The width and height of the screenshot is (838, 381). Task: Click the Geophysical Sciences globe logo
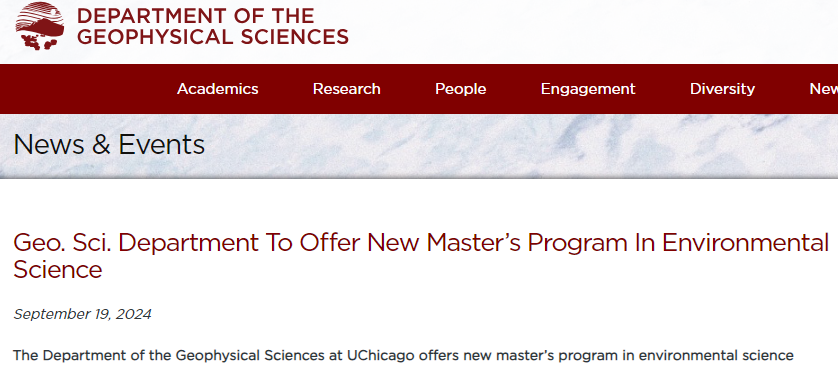pyautogui.click(x=40, y=26)
